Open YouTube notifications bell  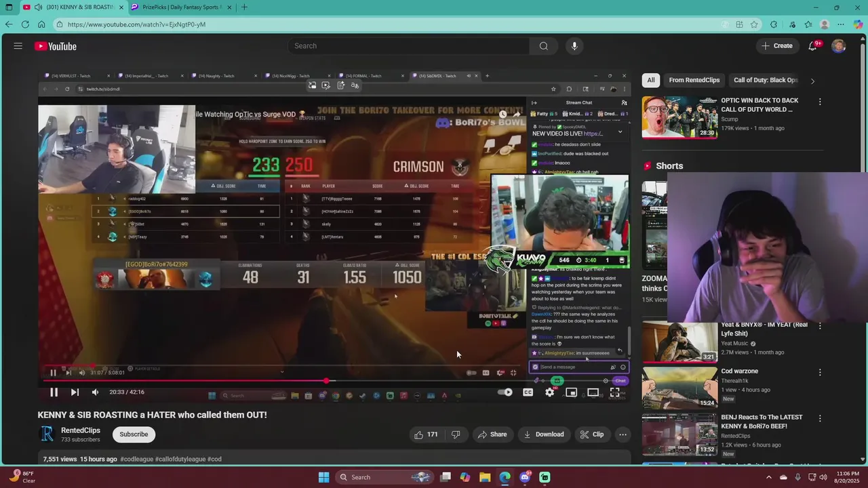point(812,46)
